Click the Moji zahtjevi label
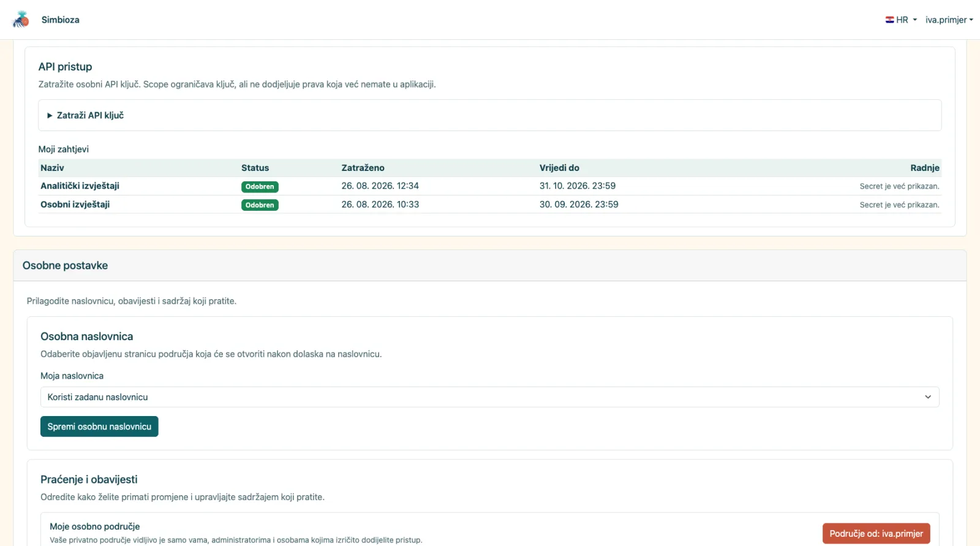Screen dimensions: 980x546 pyautogui.click(x=63, y=149)
